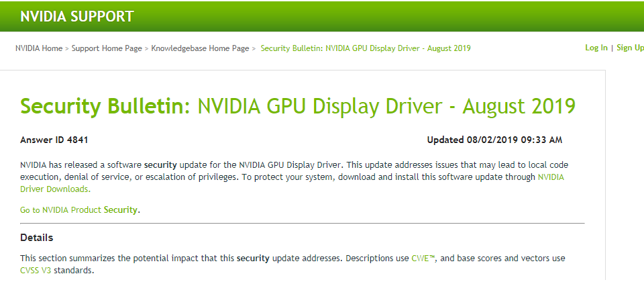The width and height of the screenshot is (644, 282).
Task: Click the current Security Bulletin breadcrumb
Action: coord(366,48)
